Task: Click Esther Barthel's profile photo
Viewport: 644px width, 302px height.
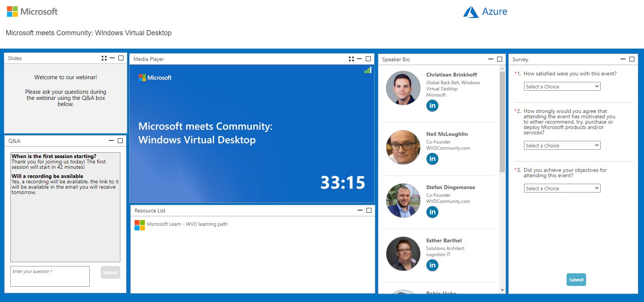Action: 403,254
